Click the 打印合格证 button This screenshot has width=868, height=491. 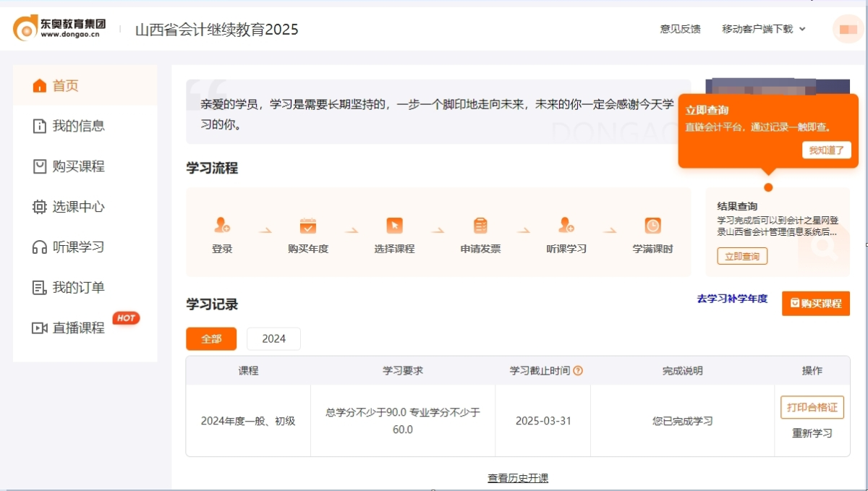812,407
